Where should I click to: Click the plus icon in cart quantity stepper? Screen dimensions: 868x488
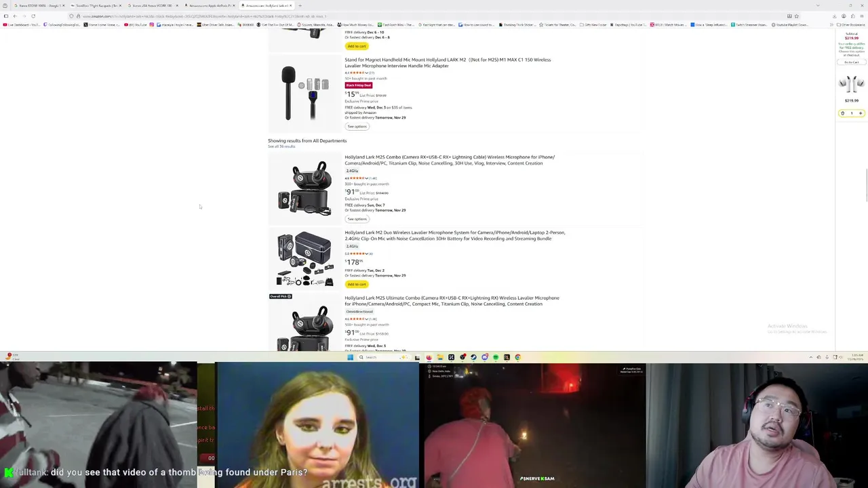tap(861, 113)
